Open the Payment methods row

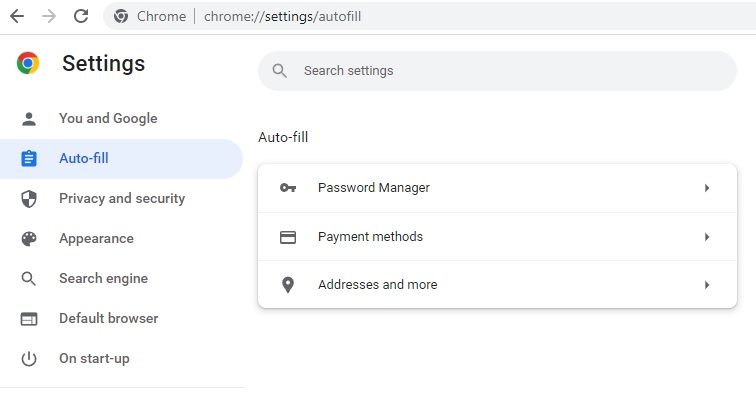click(370, 237)
